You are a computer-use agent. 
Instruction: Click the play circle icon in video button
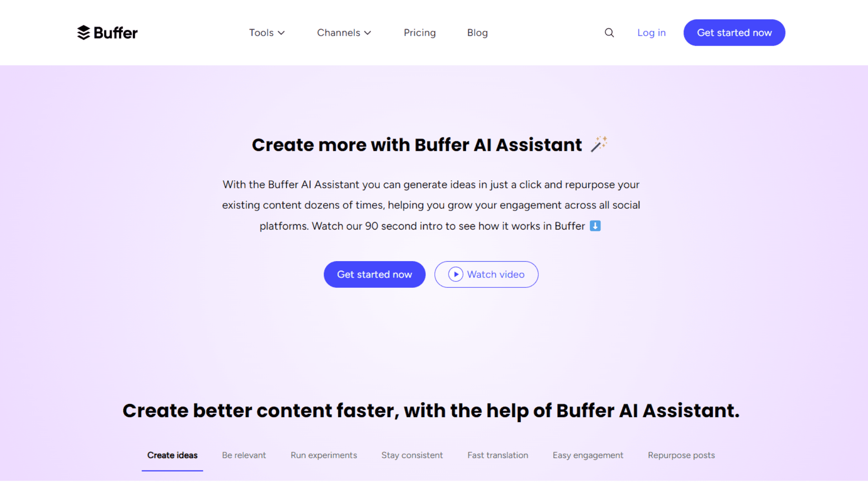(x=455, y=274)
